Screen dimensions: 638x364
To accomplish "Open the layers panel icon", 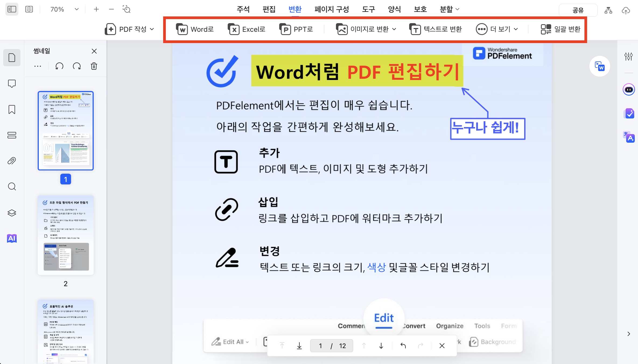I will pyautogui.click(x=12, y=213).
